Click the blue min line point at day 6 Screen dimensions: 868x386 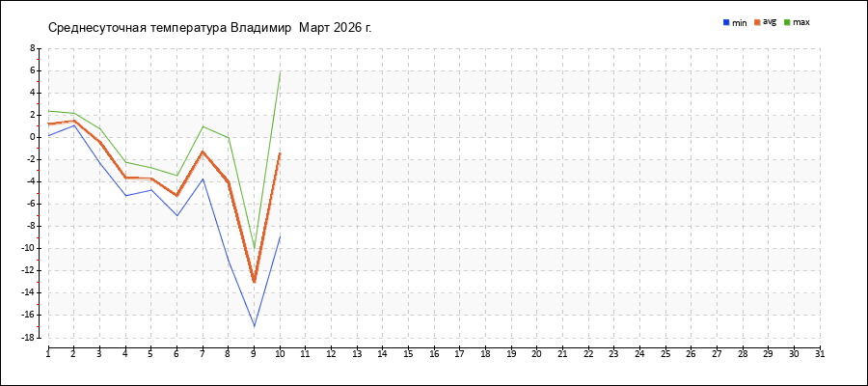point(176,215)
